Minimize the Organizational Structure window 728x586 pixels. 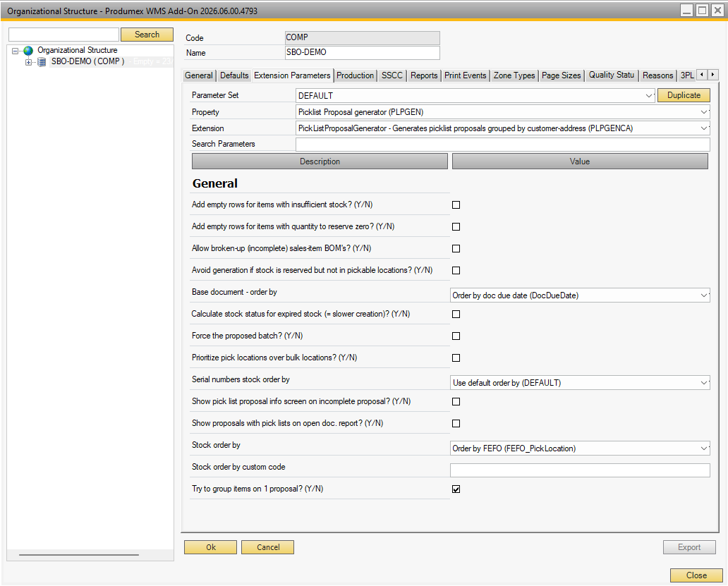tap(686, 10)
